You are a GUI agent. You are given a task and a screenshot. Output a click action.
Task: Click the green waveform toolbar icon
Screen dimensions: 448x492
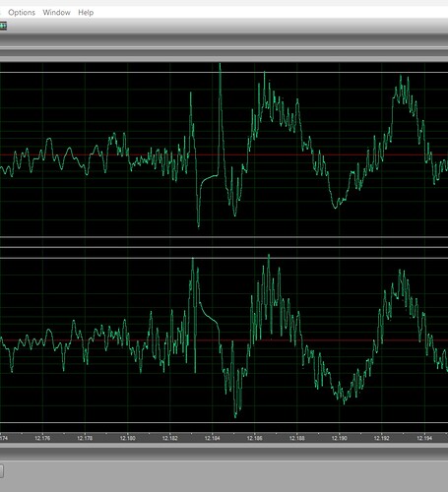pyautogui.click(x=3, y=26)
